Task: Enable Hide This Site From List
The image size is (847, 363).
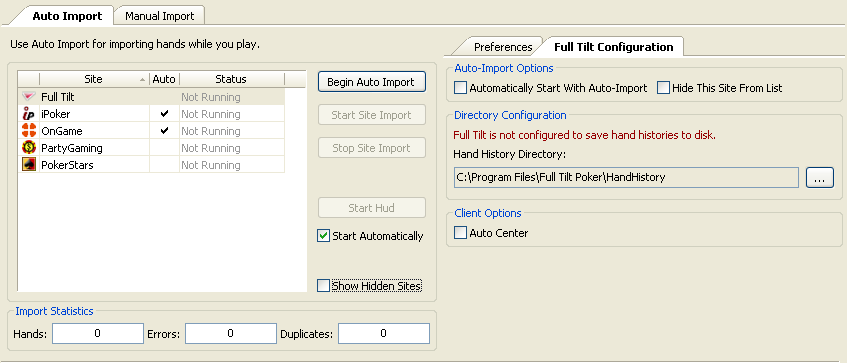Action: [663, 88]
